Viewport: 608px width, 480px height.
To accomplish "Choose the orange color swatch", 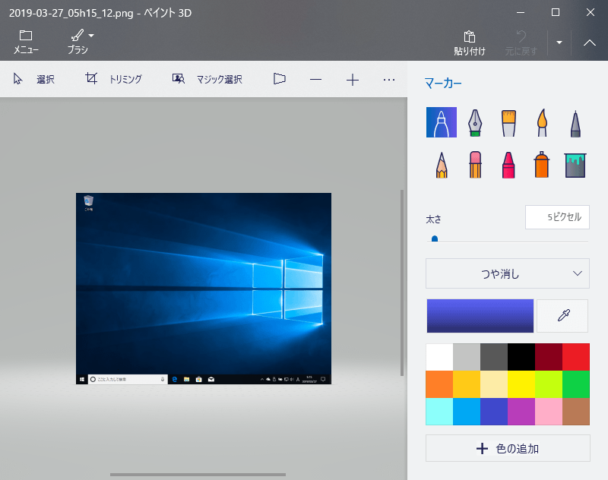I will click(439, 384).
